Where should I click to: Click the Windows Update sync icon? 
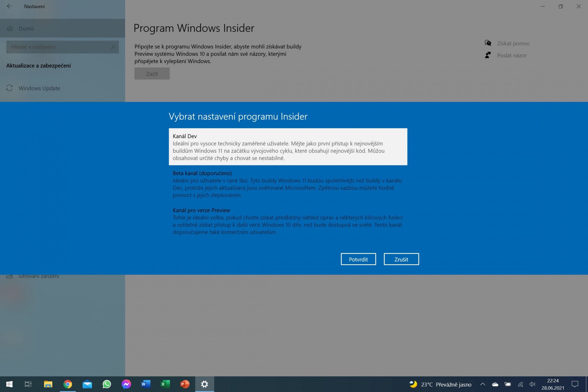9,88
